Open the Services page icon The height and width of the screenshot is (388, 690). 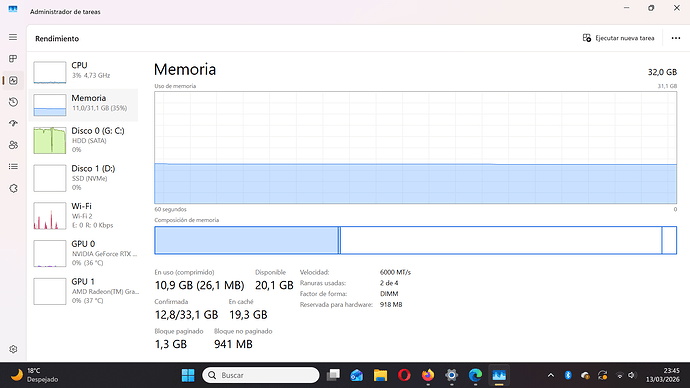tap(13, 188)
